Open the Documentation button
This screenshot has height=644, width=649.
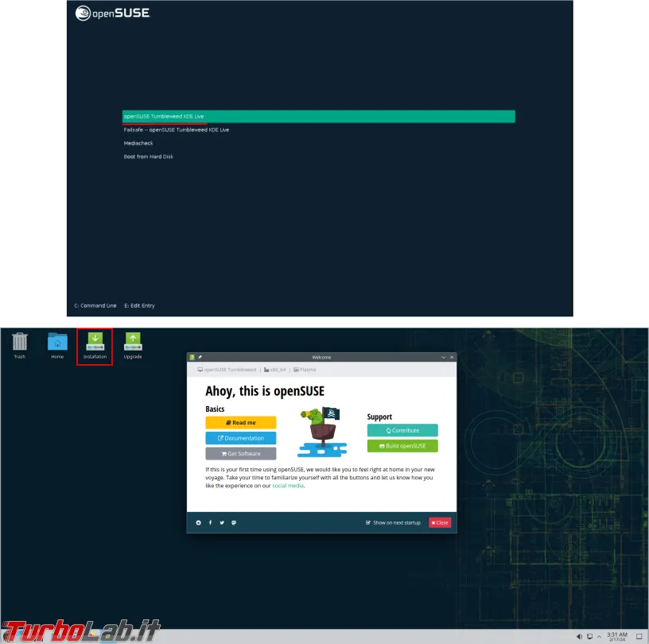point(241,438)
